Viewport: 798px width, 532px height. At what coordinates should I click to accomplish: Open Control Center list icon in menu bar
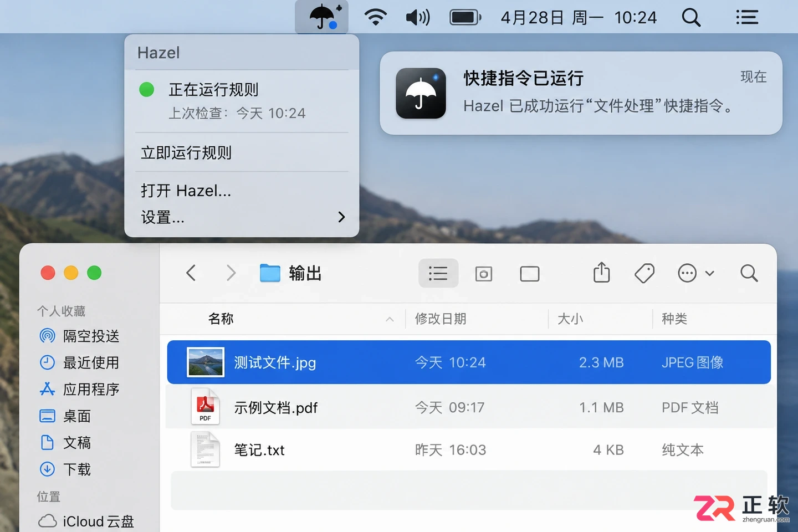(746, 17)
